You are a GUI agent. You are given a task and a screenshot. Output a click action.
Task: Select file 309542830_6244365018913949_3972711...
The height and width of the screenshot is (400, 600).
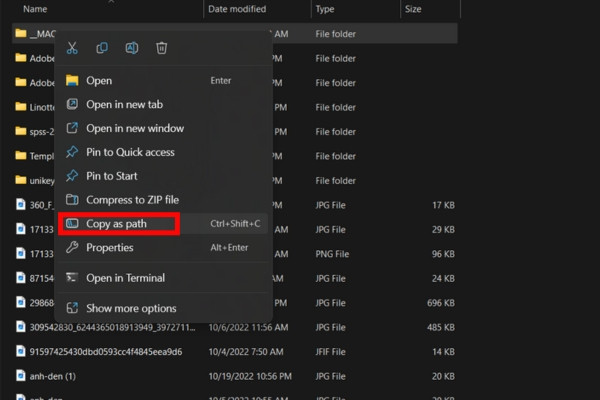tap(112, 327)
